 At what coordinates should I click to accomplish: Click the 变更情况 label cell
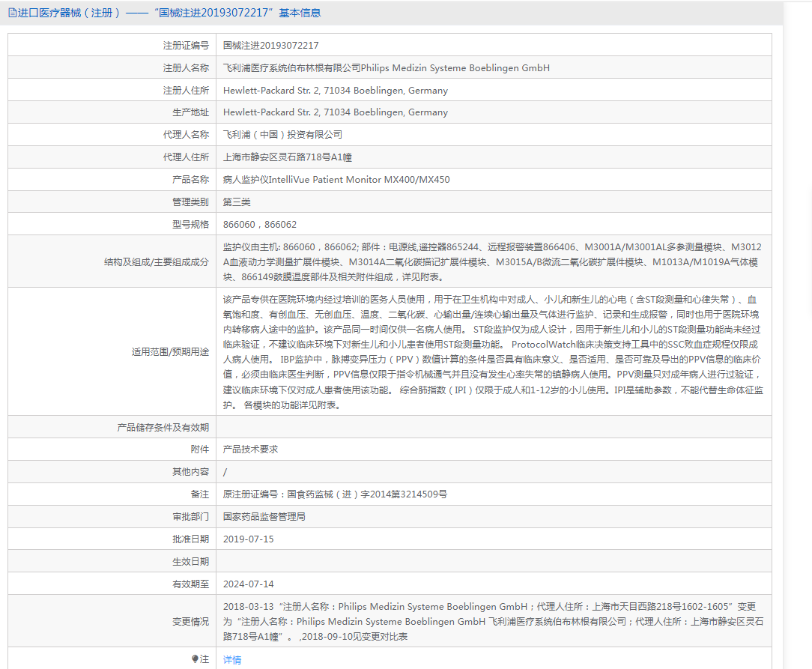[112, 621]
